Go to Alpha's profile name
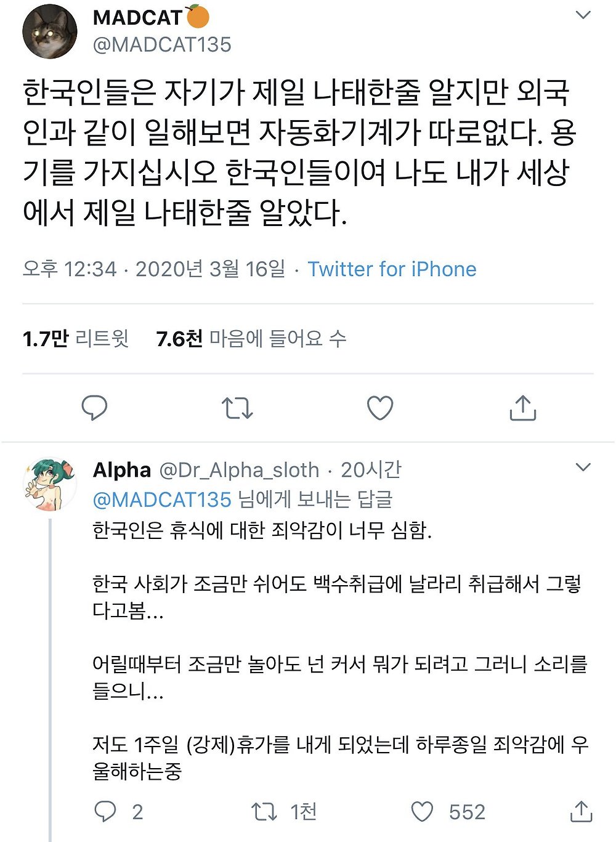616x842 pixels. 122,470
